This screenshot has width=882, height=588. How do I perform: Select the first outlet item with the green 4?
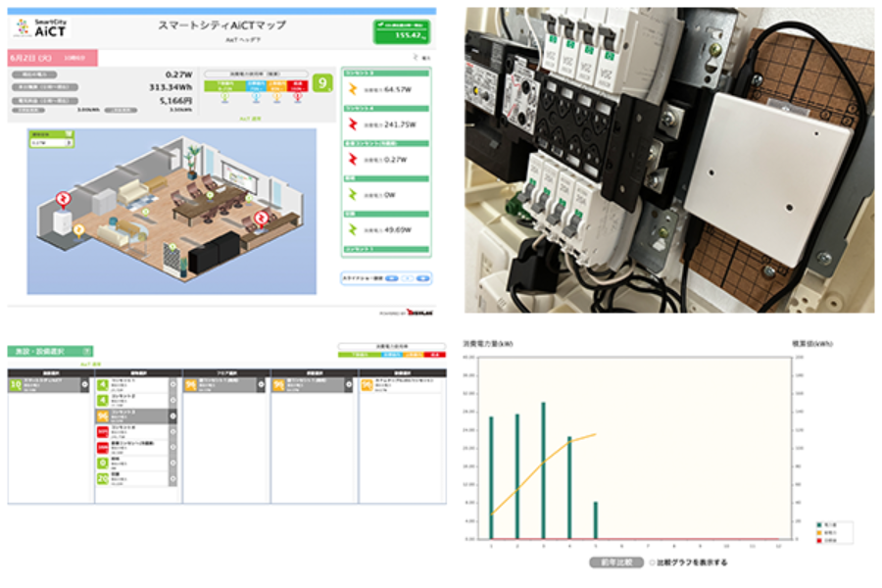click(x=132, y=385)
